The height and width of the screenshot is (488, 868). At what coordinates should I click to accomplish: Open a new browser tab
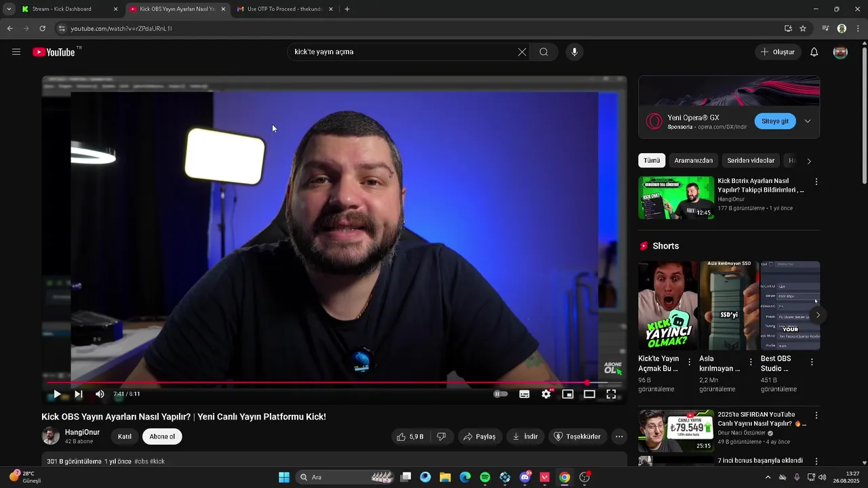click(x=347, y=9)
